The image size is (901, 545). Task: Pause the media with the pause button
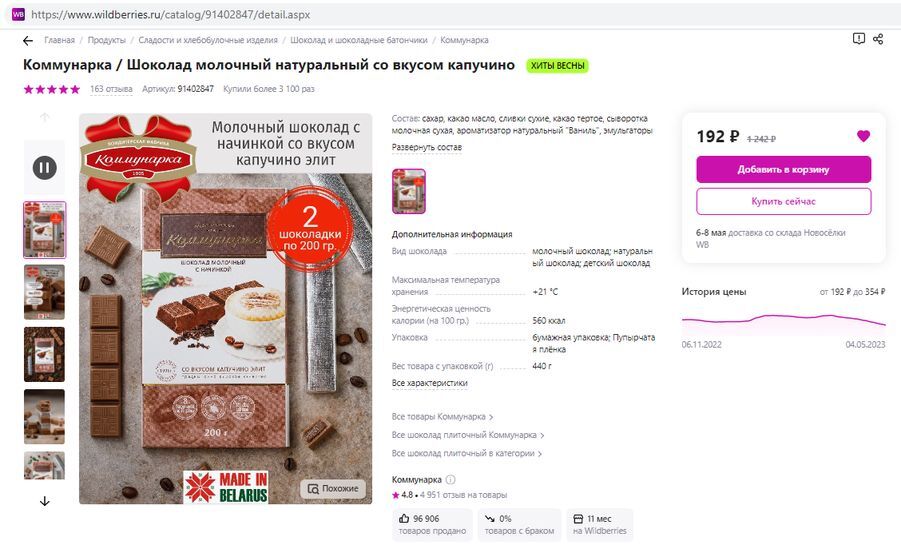point(44,168)
